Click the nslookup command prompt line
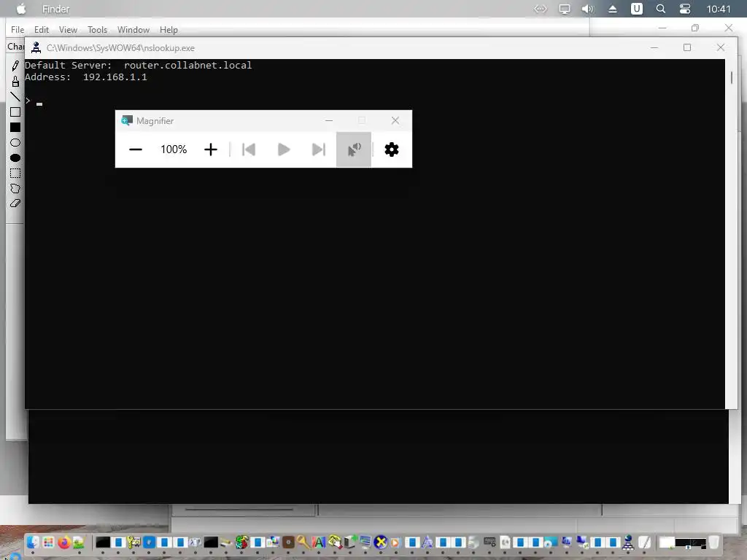 (34, 101)
